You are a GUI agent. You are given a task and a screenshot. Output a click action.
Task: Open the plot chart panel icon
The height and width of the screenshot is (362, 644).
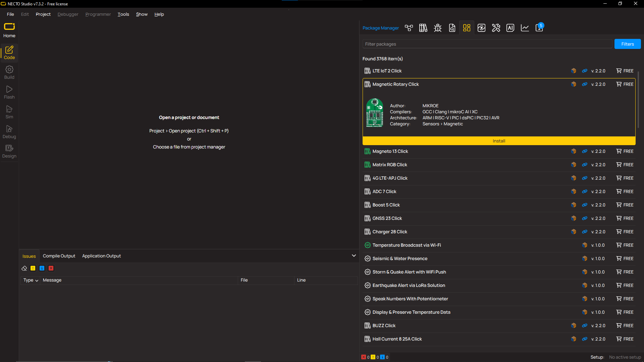coord(525,28)
